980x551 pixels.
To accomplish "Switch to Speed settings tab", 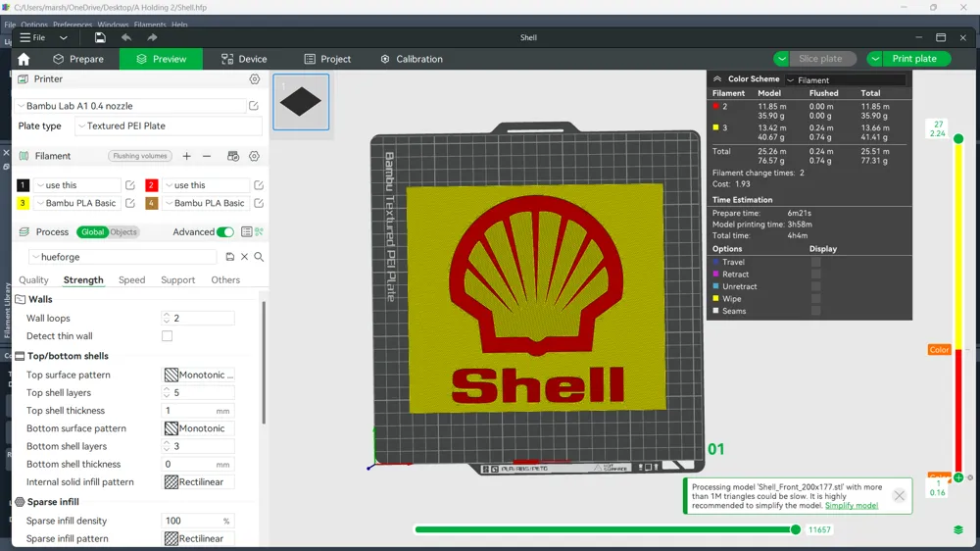I will point(132,280).
